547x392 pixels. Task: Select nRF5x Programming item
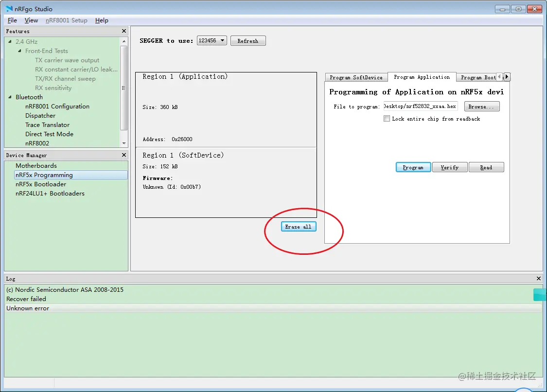click(x=71, y=175)
